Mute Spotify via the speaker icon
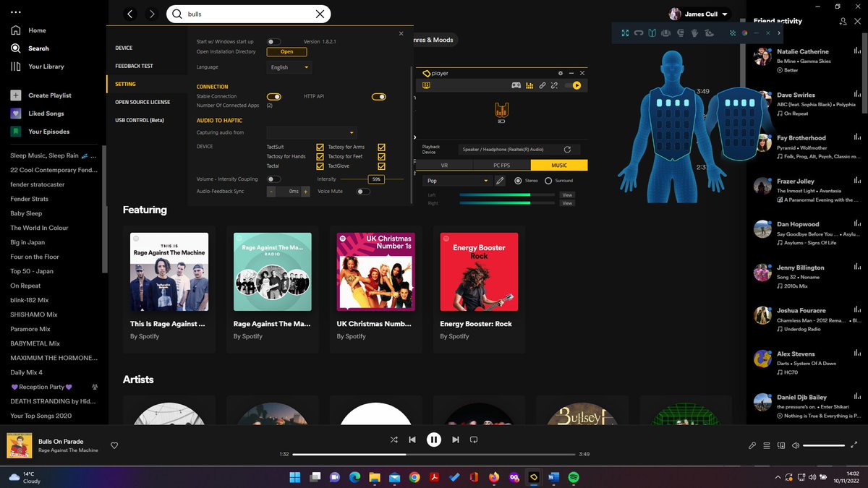The image size is (868, 488). [x=796, y=445]
